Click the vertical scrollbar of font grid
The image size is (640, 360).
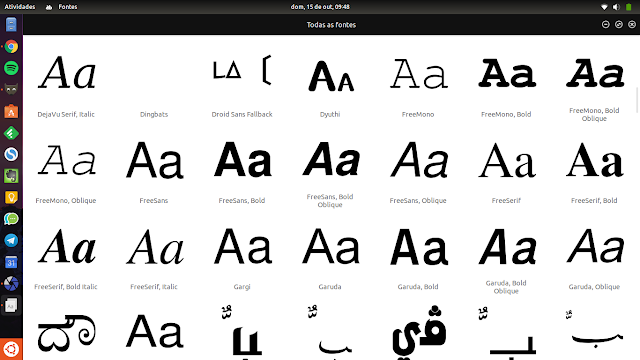(x=637, y=100)
